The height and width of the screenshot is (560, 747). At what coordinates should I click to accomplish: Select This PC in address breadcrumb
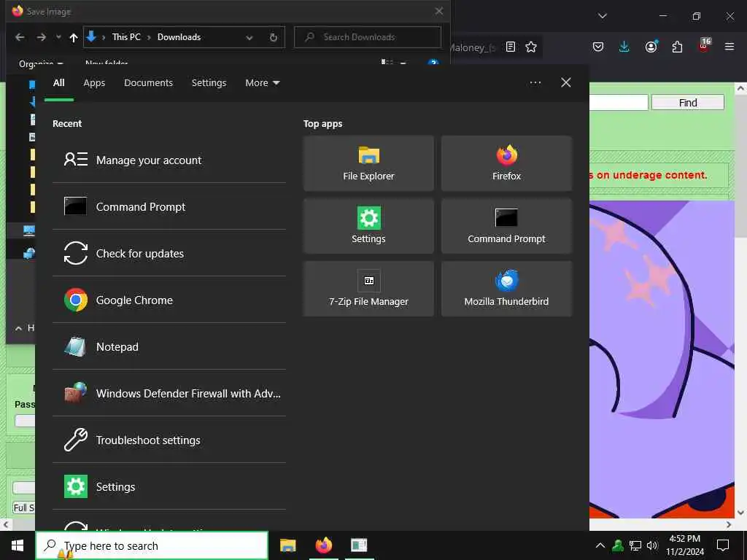tap(126, 37)
